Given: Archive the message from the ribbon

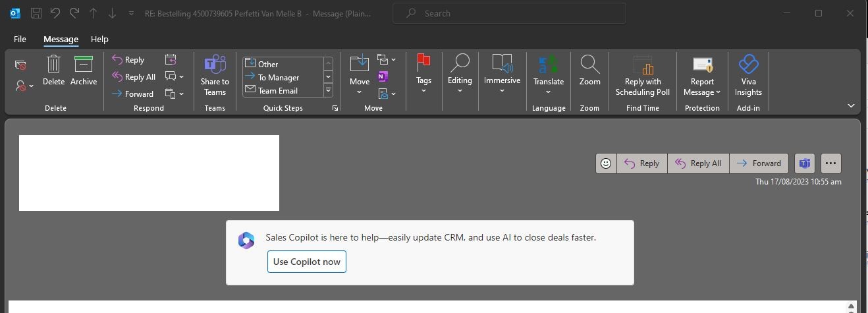Looking at the screenshot, I should [x=84, y=71].
